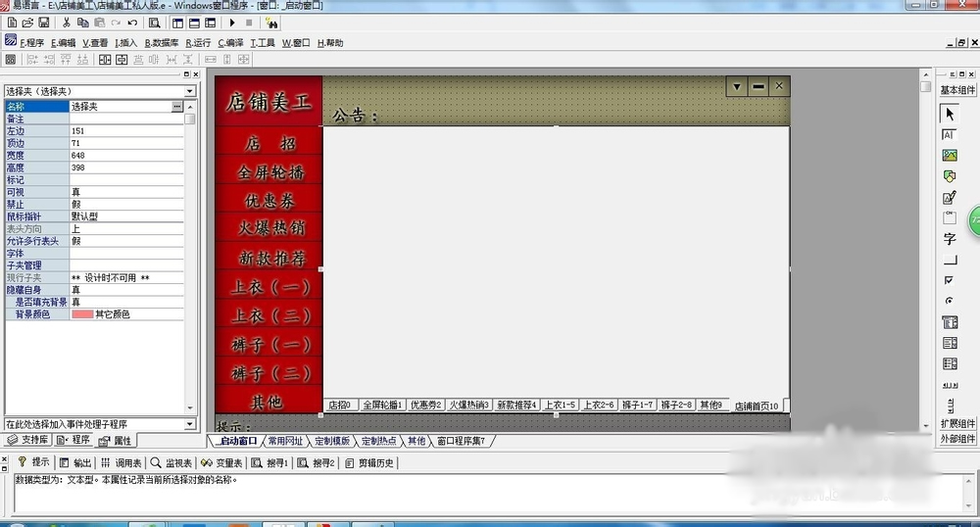Open the event handler subroutine dropdown
Screen dimensions: 980x527
98,424
